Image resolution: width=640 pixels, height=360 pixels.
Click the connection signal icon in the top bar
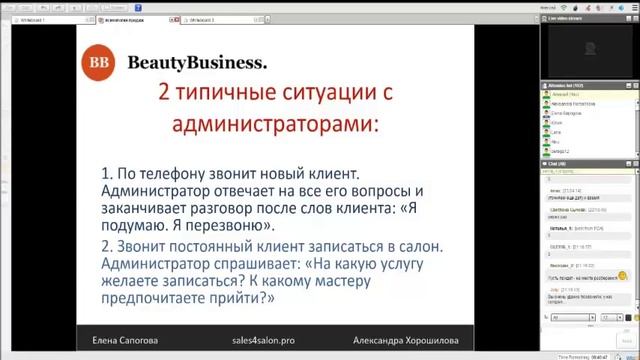pyautogui.click(x=564, y=8)
